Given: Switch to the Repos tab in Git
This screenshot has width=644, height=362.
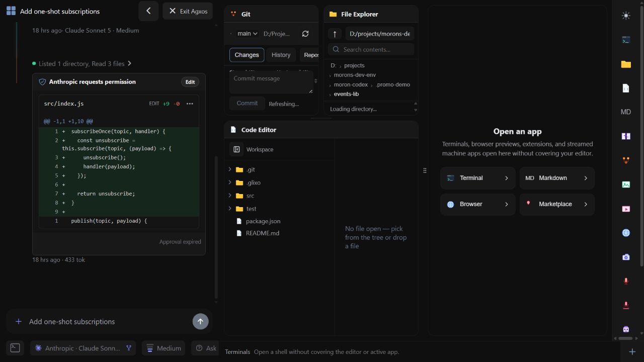Looking at the screenshot, I should tap(310, 55).
